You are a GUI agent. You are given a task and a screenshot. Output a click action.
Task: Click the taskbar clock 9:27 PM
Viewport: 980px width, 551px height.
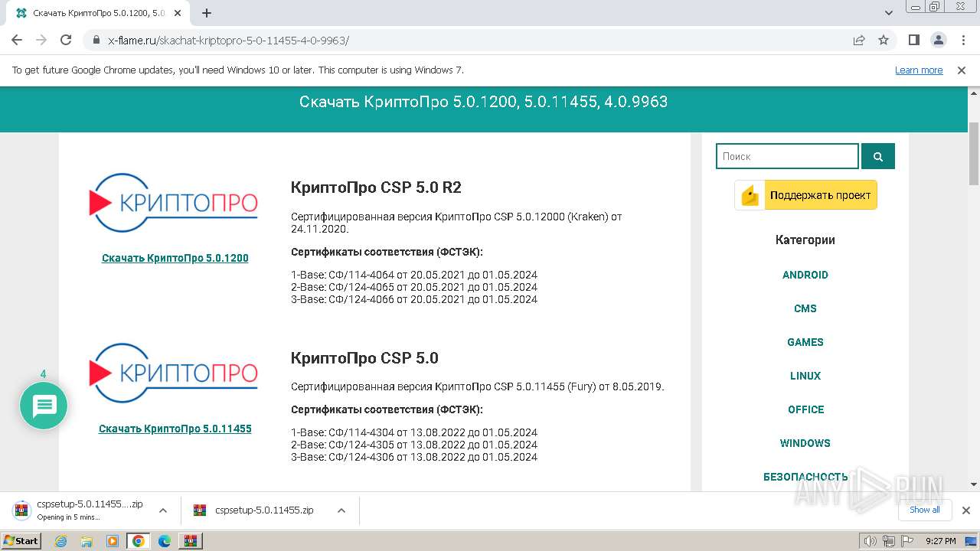[941, 541]
